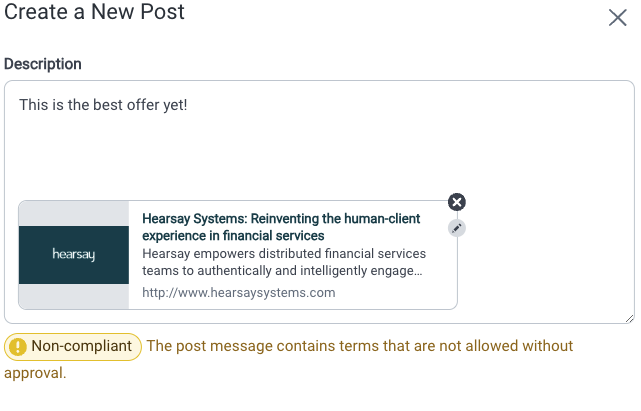641x411 pixels.
Task: Open the hearsaysystems.com URL link
Action: pyautogui.click(x=239, y=293)
